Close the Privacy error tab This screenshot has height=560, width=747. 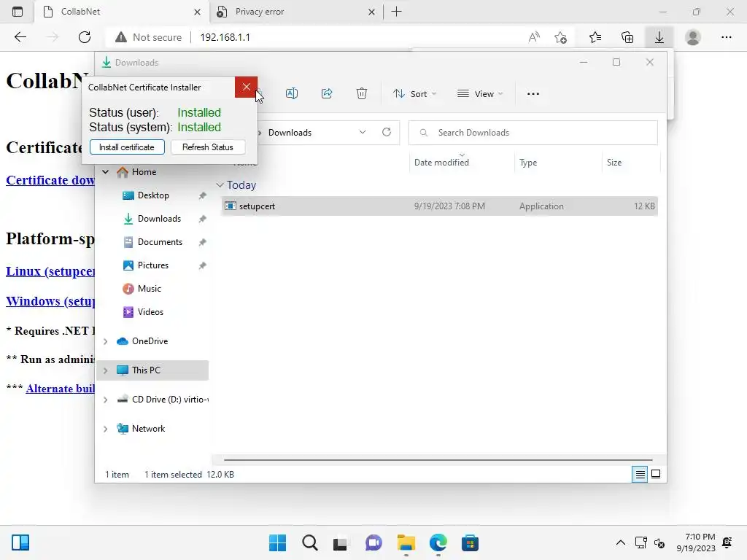[x=371, y=12]
